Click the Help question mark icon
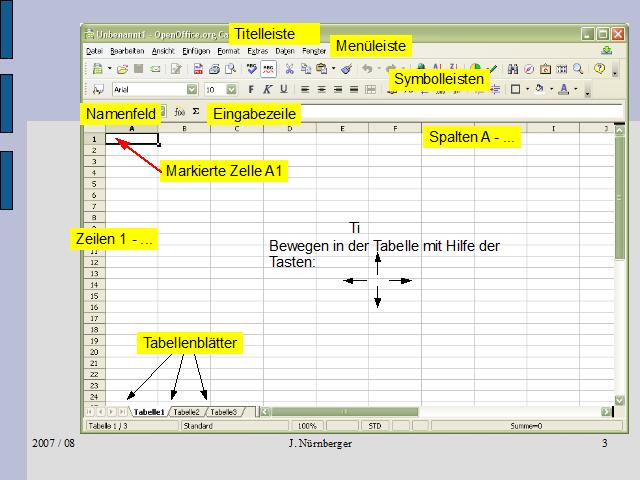This screenshot has width=640, height=480. pos(599,69)
